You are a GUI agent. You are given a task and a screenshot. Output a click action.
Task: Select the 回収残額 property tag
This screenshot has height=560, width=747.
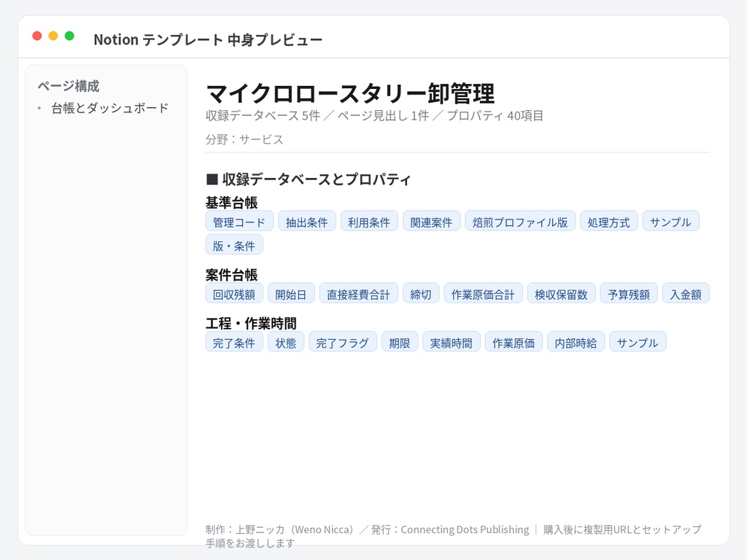[x=234, y=293]
